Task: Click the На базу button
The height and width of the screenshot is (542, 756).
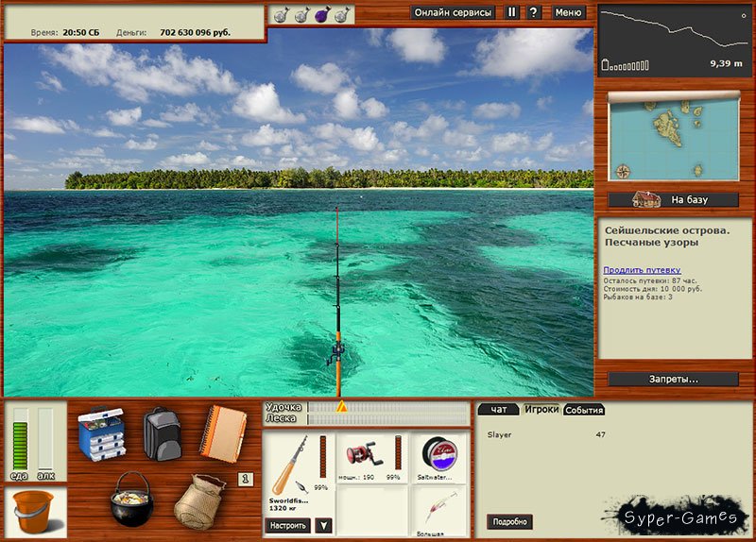Action: pyautogui.click(x=673, y=199)
